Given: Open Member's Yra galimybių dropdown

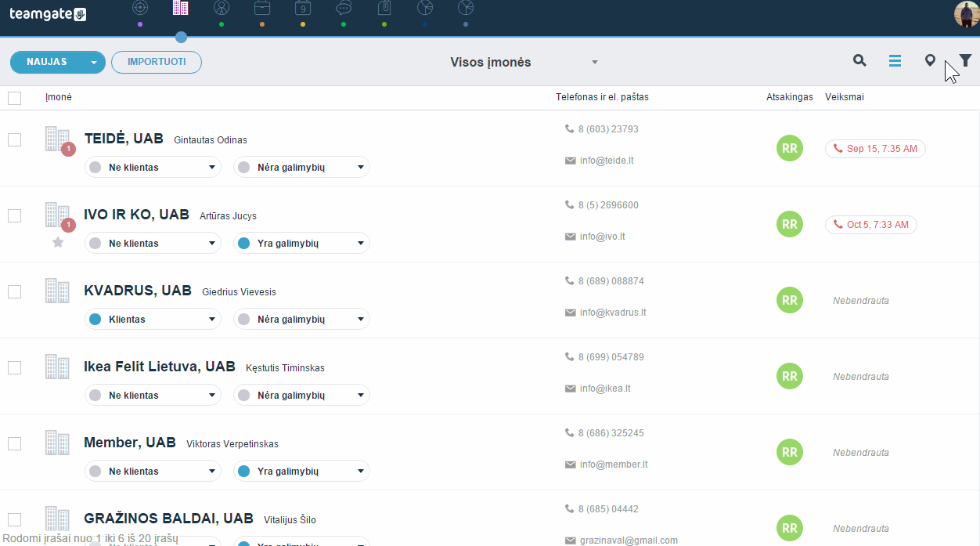Looking at the screenshot, I should click(x=301, y=471).
